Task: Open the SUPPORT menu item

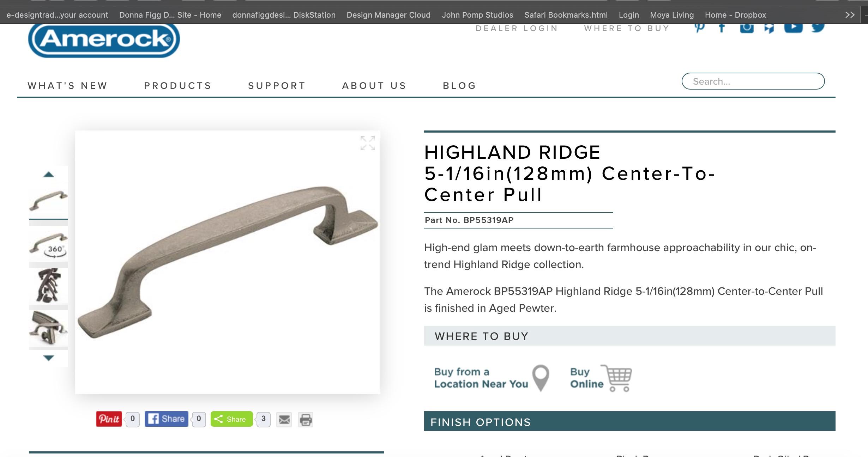Action: tap(277, 86)
